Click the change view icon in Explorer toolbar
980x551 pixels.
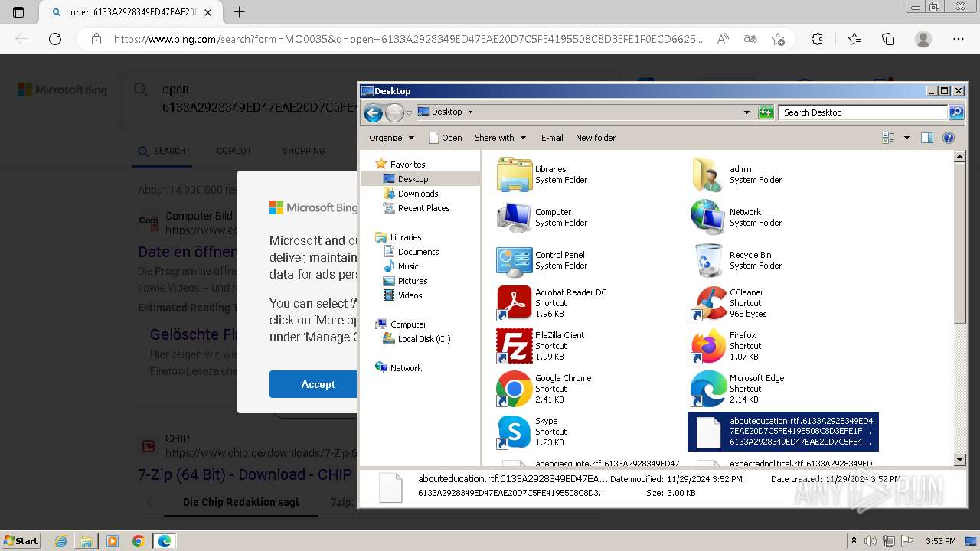888,138
